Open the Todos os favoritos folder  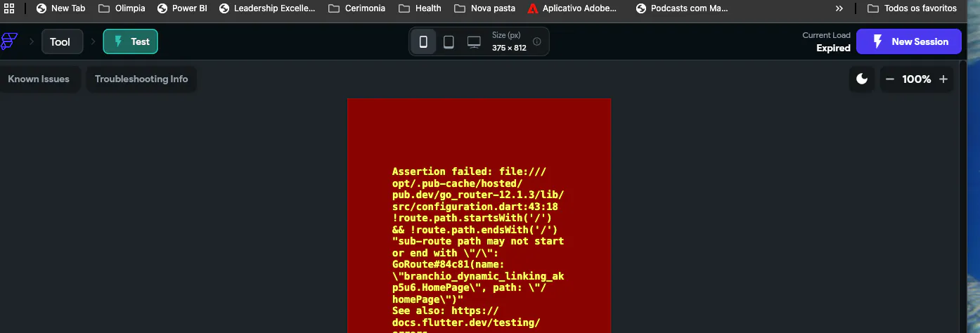[x=912, y=8]
